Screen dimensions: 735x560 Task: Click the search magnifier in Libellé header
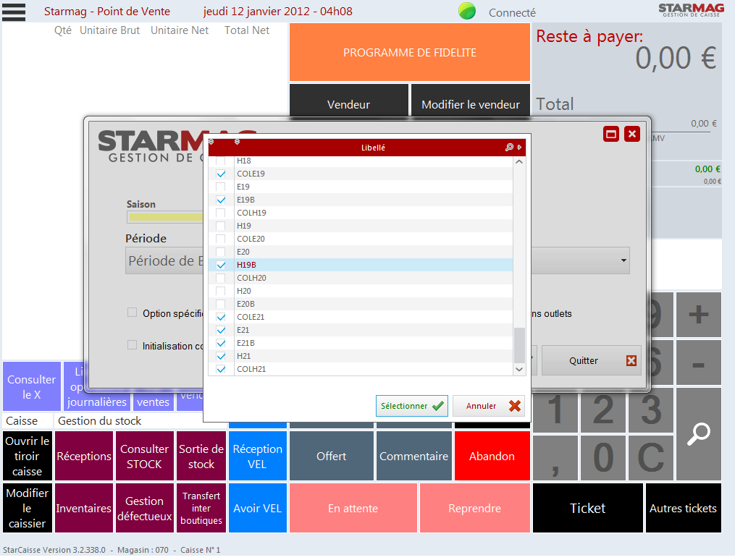click(x=510, y=147)
